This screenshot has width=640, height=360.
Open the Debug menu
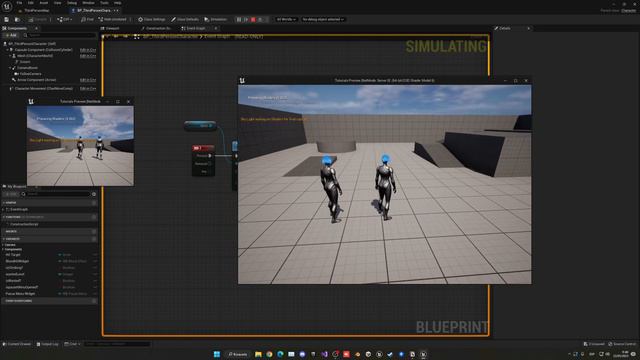pos(72,3)
